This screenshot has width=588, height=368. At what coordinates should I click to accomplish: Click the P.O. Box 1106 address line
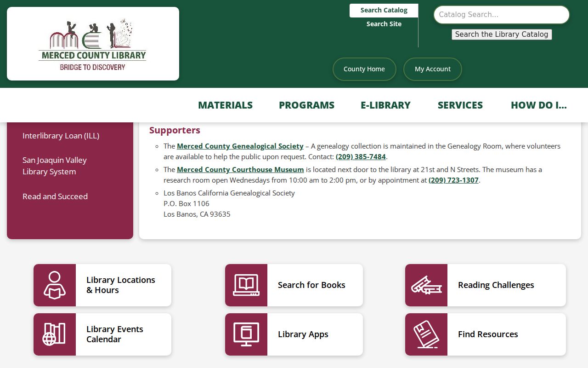pos(187,204)
